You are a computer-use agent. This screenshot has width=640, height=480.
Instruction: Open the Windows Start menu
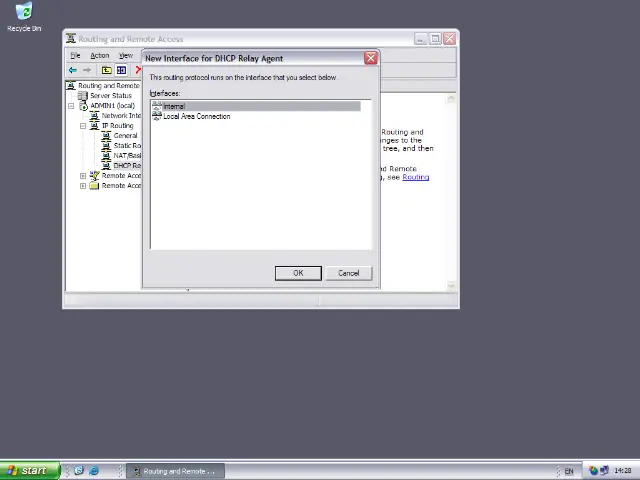(27, 471)
